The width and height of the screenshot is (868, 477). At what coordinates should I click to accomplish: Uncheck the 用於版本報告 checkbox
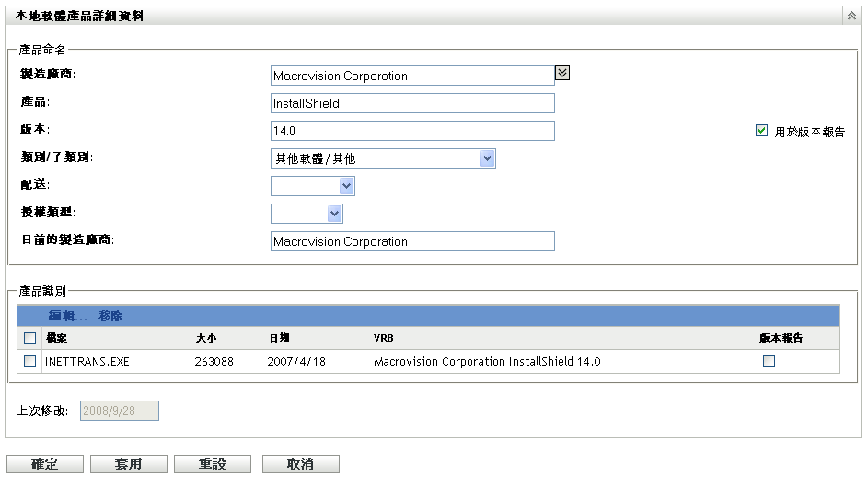pos(761,131)
